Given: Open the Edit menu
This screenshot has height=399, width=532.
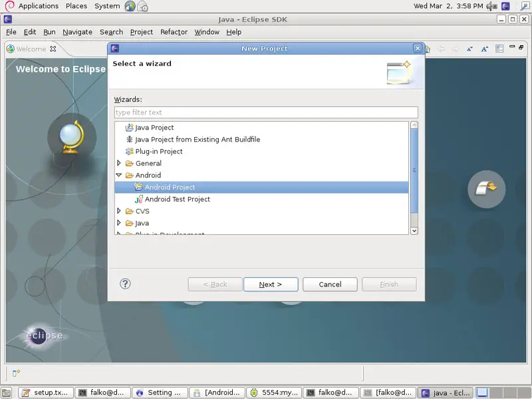Looking at the screenshot, I should coord(30,32).
